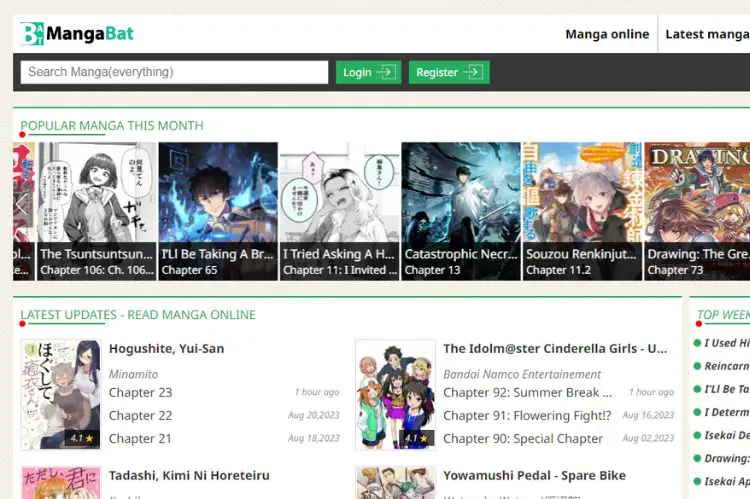Viewport: 750px width, 499px height.
Task: Open Yowamushi Pedal - Spare Bike title link
Action: click(534, 476)
